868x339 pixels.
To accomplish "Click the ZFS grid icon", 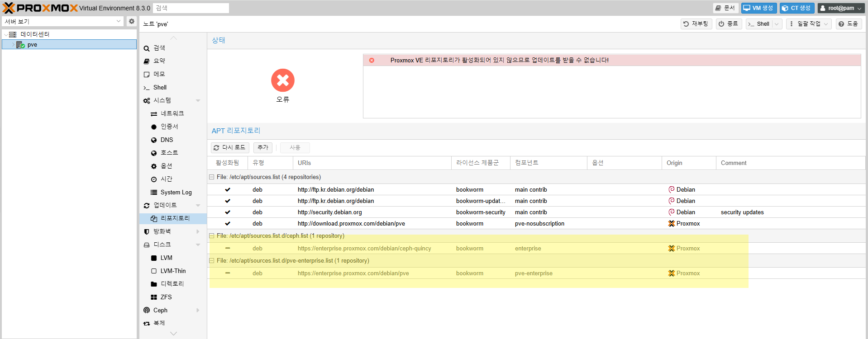I will [154, 297].
